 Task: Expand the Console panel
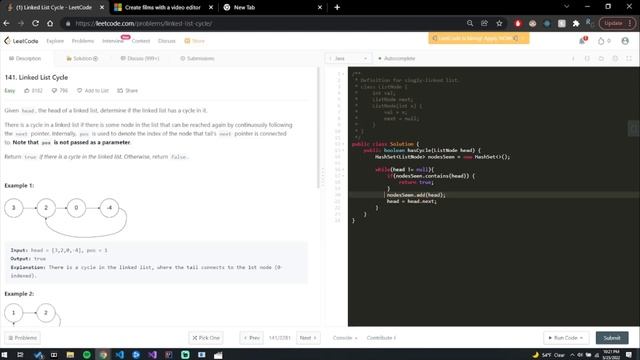345,338
